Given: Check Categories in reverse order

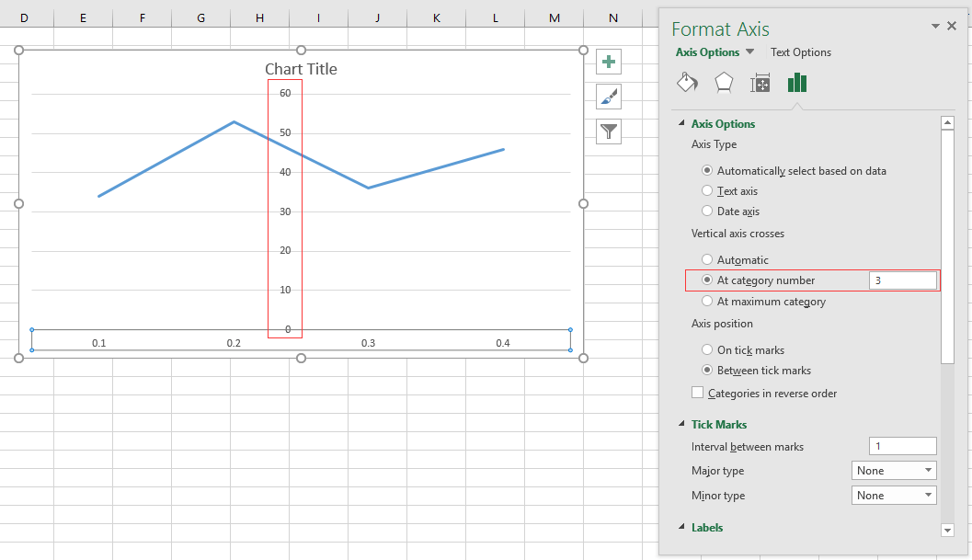Looking at the screenshot, I should (x=697, y=393).
